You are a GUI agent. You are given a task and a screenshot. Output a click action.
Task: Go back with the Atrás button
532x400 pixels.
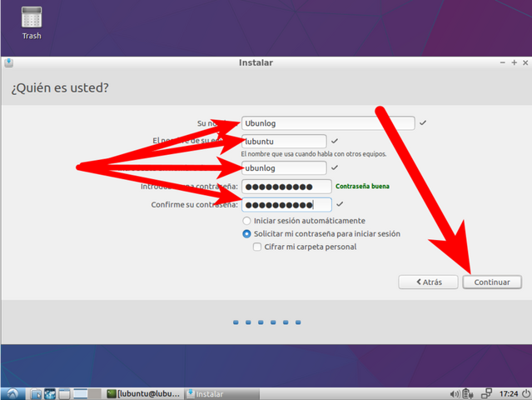pyautogui.click(x=428, y=282)
